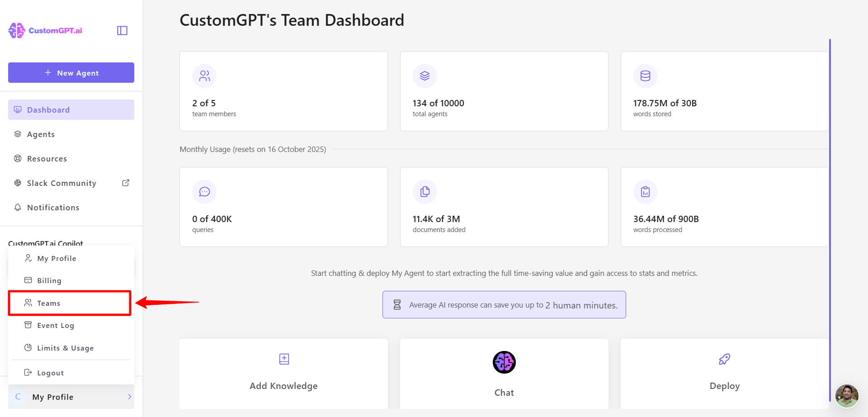Click the Logout arrow icon
868x417 pixels.
point(28,372)
